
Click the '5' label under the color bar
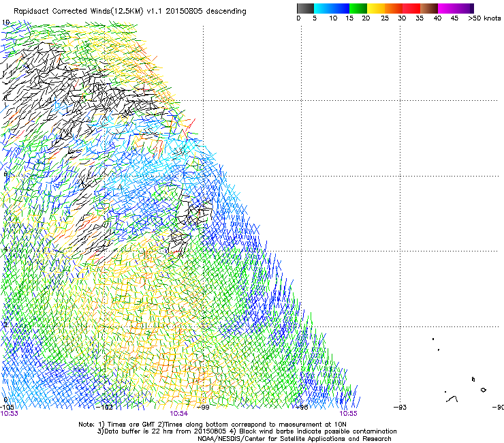point(315,18)
